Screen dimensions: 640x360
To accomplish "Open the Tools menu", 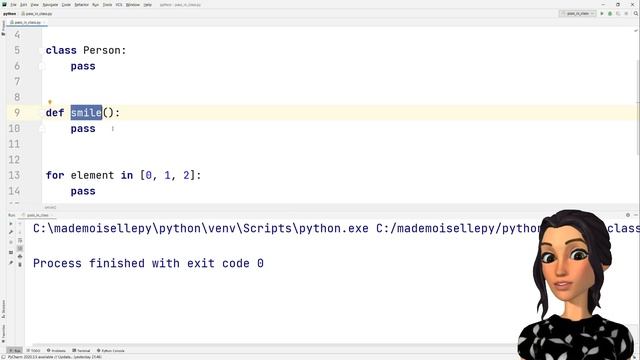I will [107, 5].
